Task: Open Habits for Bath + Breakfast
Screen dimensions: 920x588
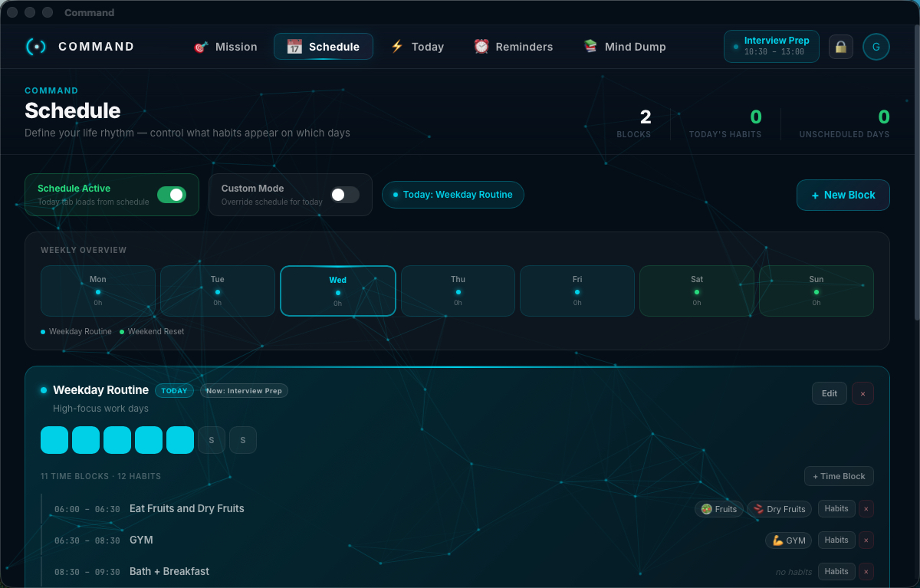Action: pyautogui.click(x=836, y=572)
